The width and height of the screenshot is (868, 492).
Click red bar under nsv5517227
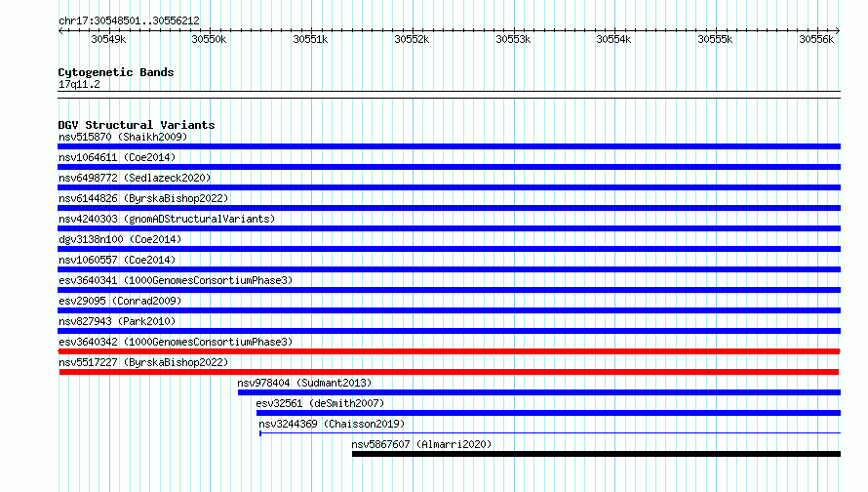[449, 372]
